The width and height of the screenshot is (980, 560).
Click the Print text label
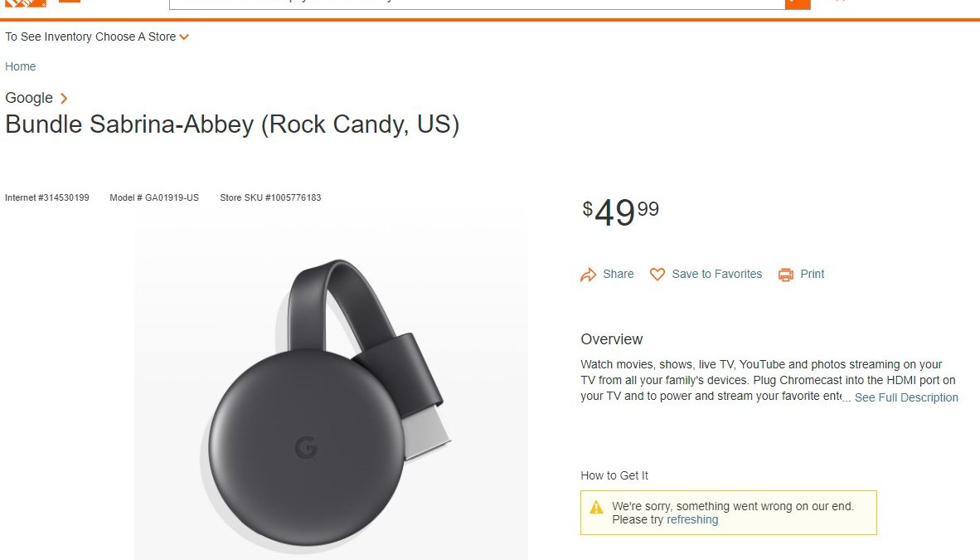[x=813, y=275]
